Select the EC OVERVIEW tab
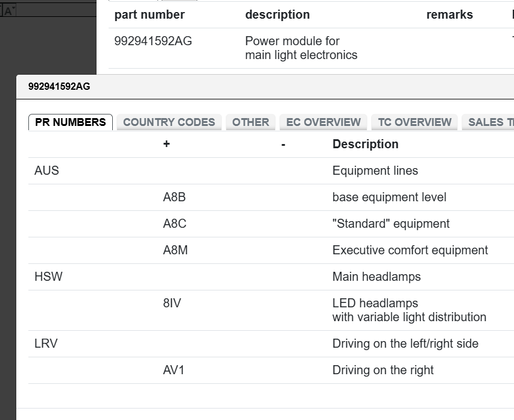Screen dimensions: 514x420 point(323,122)
